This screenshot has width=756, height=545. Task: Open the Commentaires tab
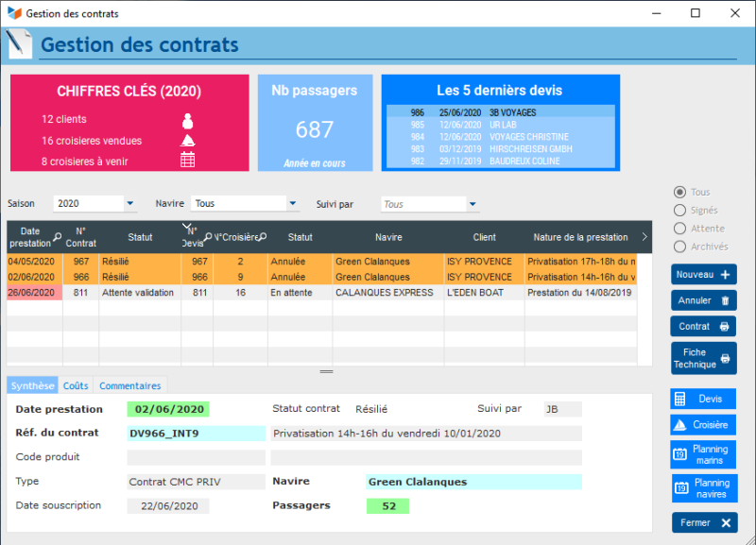(129, 385)
